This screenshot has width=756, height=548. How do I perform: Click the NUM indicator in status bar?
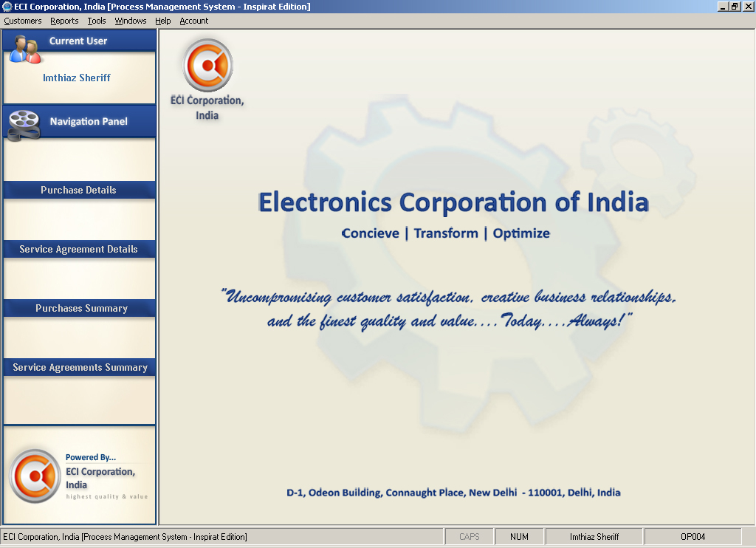coord(519,537)
